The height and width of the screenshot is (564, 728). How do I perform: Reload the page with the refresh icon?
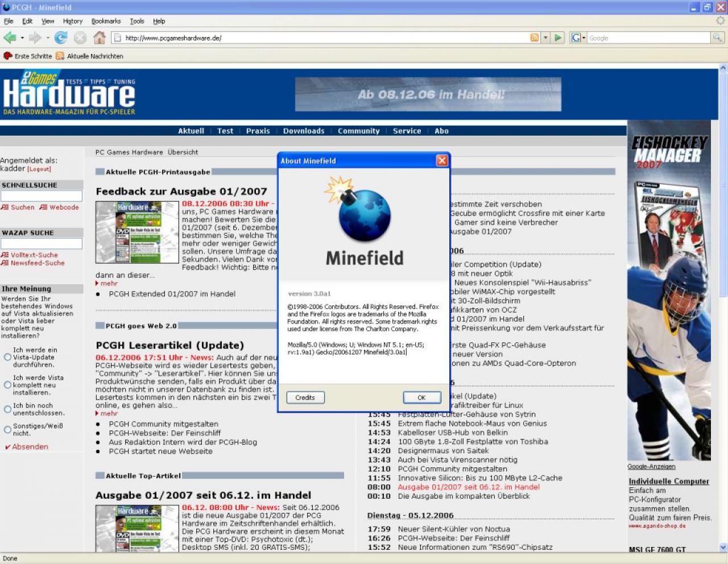point(61,38)
